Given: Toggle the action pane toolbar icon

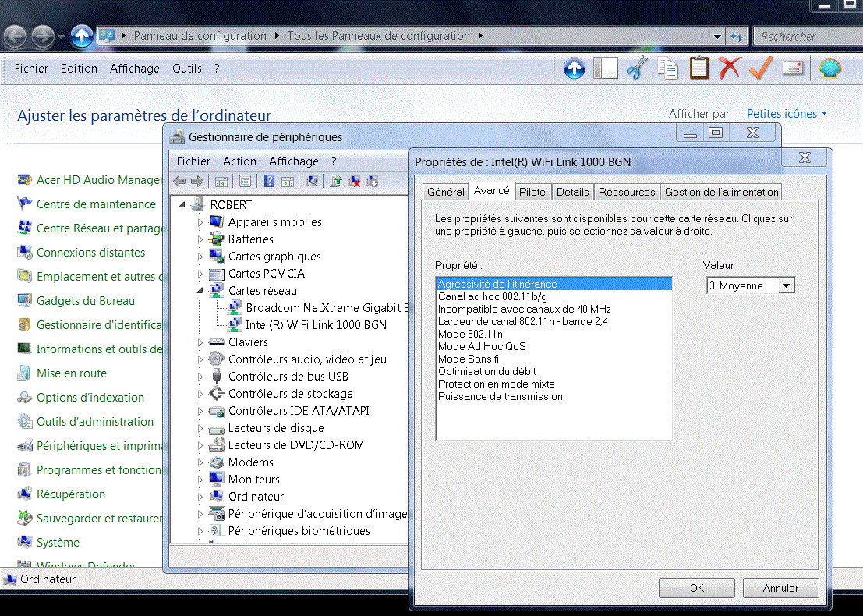Looking at the screenshot, I should point(288,181).
